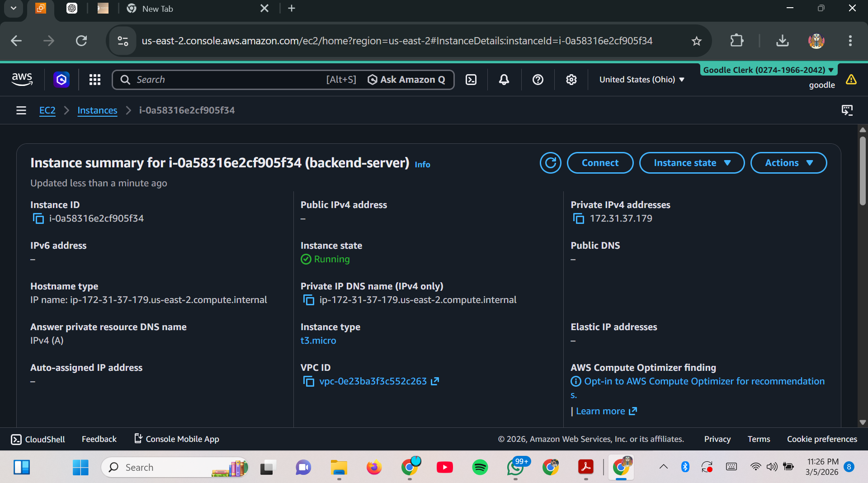Open the Windows Start menu
The image size is (868, 483).
coord(81,467)
